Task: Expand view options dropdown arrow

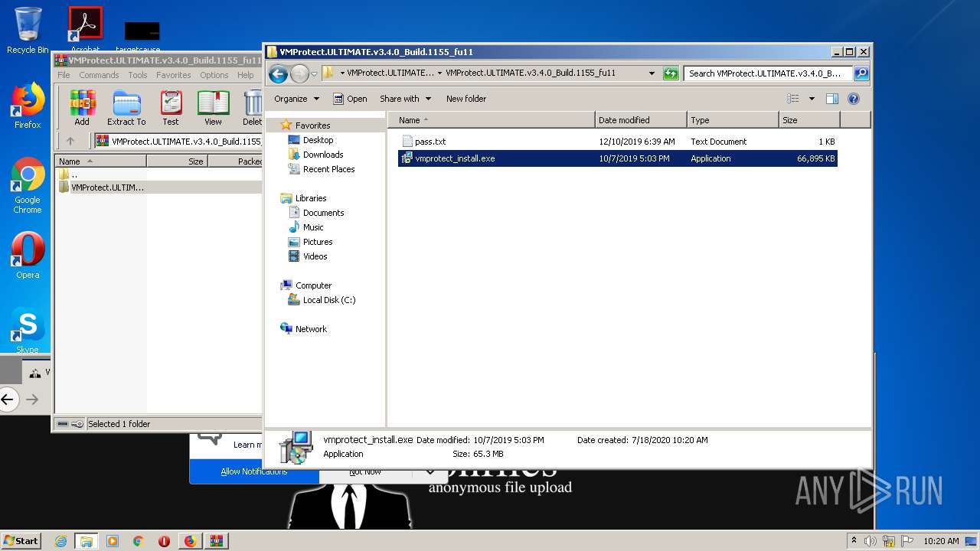Action: (x=812, y=99)
